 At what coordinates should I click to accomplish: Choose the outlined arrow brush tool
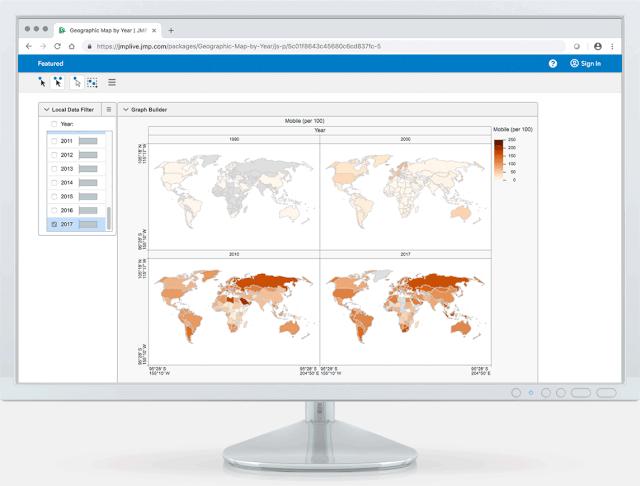click(x=76, y=82)
